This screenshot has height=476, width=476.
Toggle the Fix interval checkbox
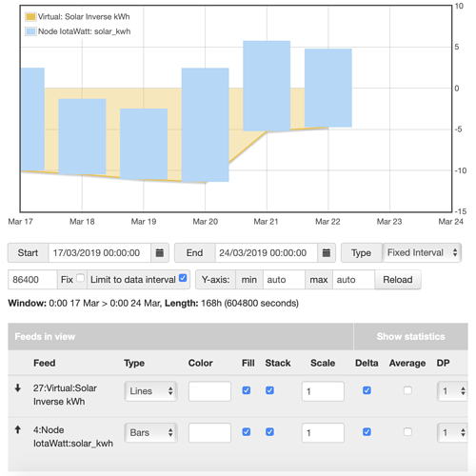pos(81,278)
